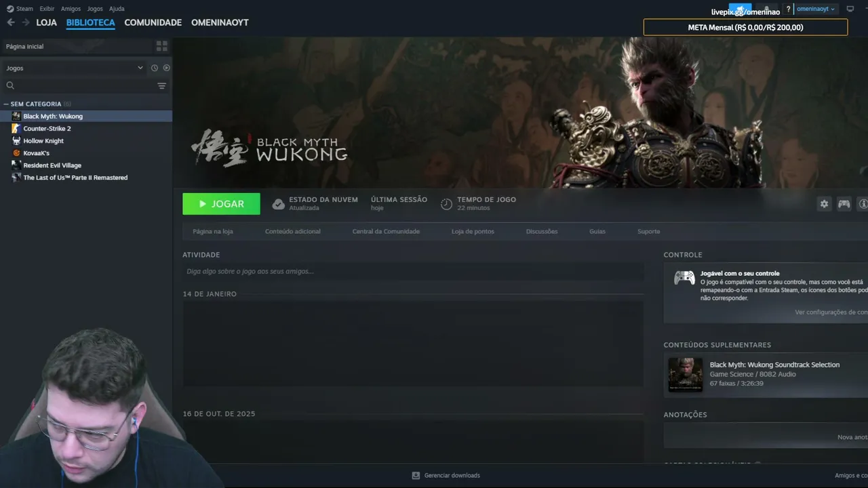Open game settings gear icon
Image resolution: width=868 pixels, height=488 pixels.
(x=824, y=203)
